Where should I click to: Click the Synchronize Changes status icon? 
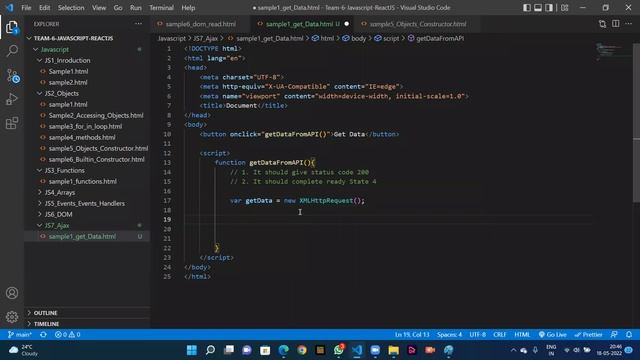point(43,335)
